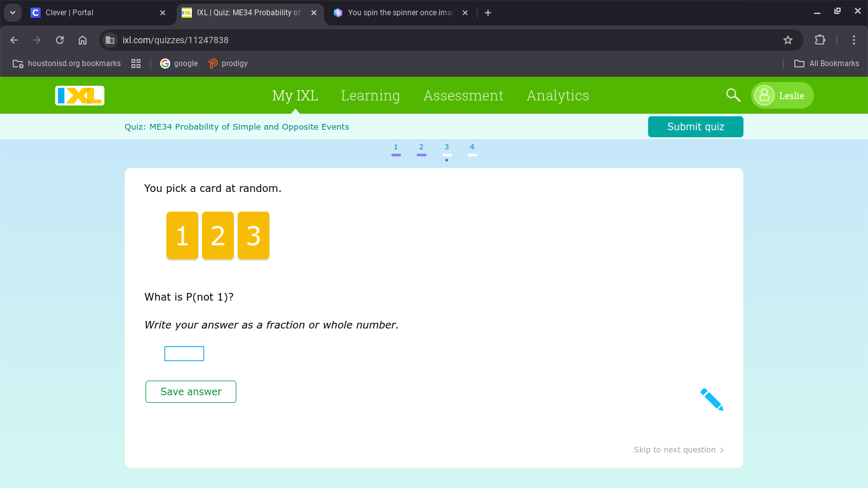Expand the tab search dropdown arrow
The image size is (868, 488).
click(12, 13)
